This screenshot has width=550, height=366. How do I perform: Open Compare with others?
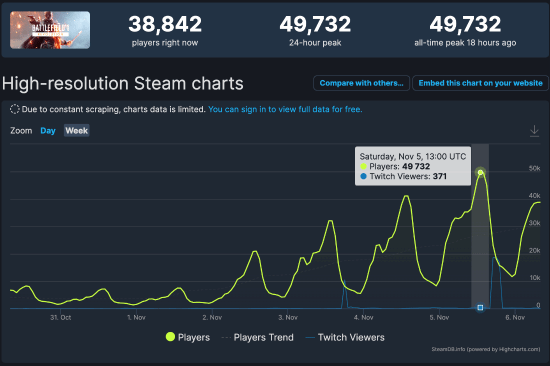(361, 83)
